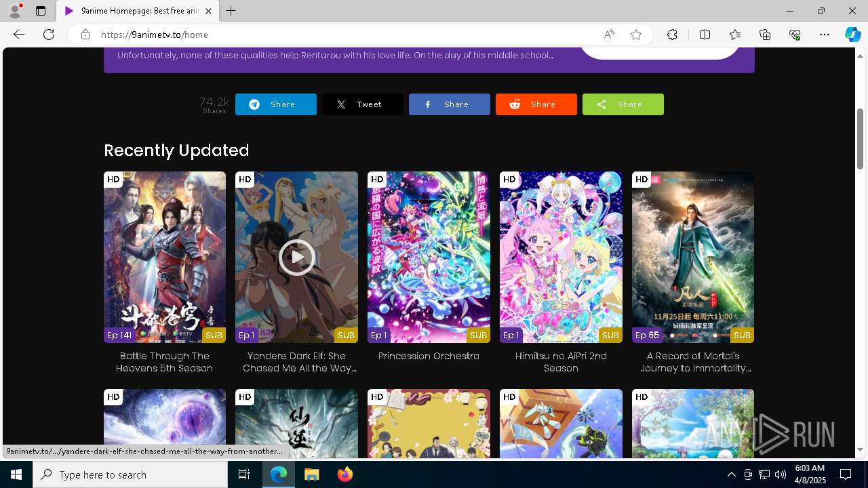Click the browser Back arrow
The height and width of the screenshot is (488, 868).
click(x=19, y=35)
